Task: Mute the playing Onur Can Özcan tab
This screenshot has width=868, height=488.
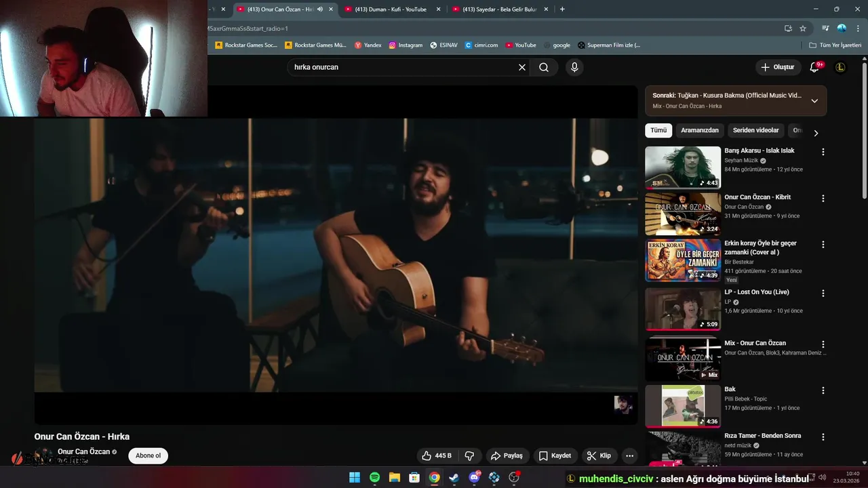Action: [x=320, y=9]
